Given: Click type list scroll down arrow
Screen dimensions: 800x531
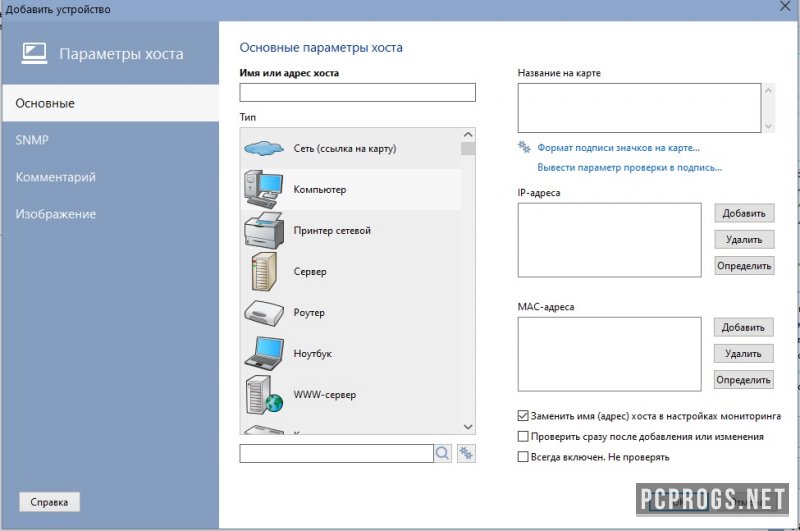Looking at the screenshot, I should (468, 426).
